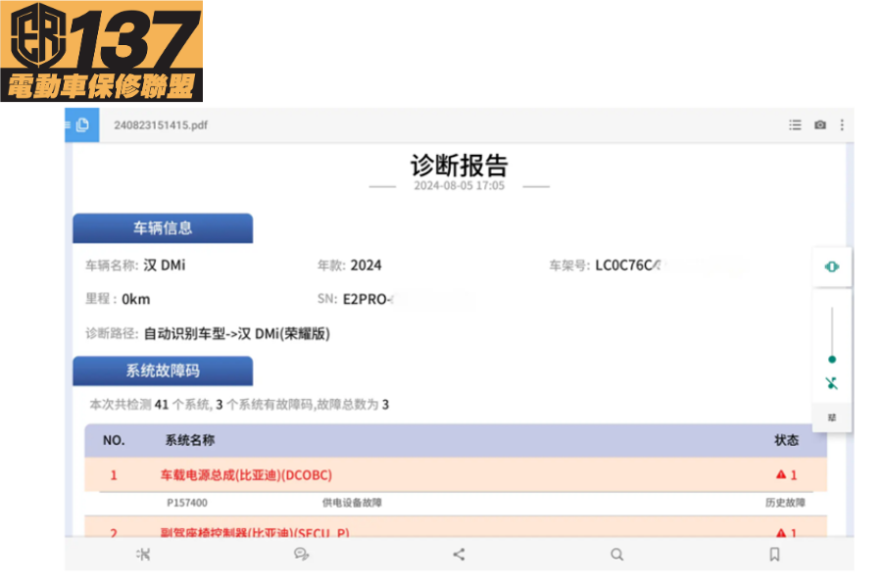
Task: Bookmark this page with the bookmark icon
Action: (774, 555)
